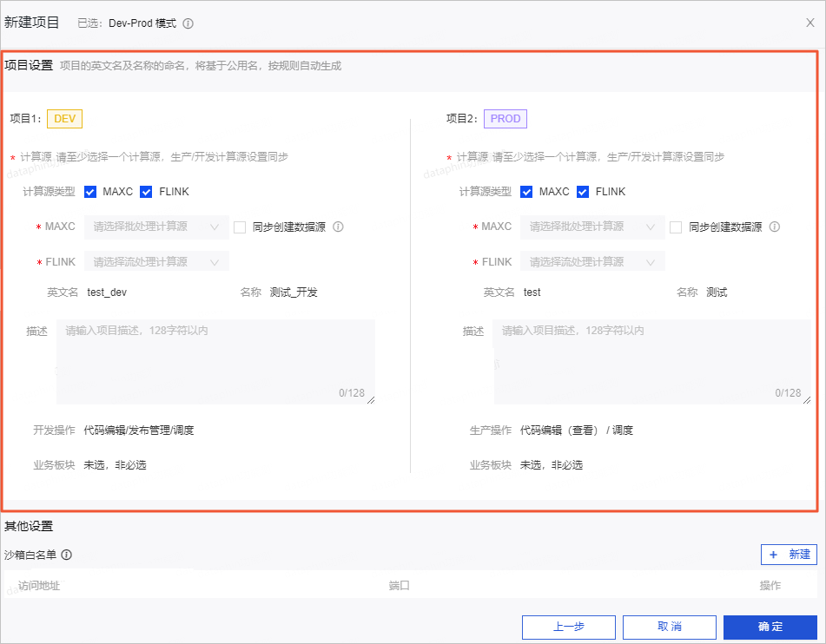The height and width of the screenshot is (644, 826).
Task: Click the resize handle of DEV description box
Action: click(371, 400)
